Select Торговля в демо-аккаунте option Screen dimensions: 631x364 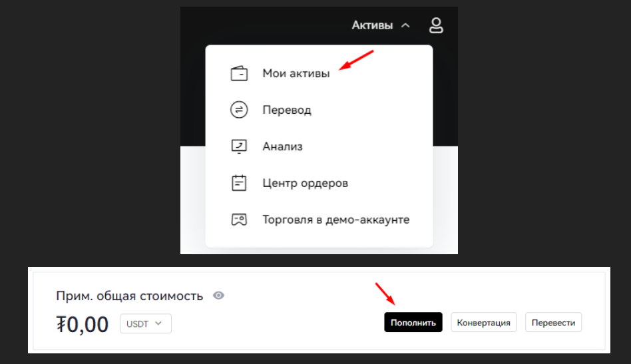335,219
